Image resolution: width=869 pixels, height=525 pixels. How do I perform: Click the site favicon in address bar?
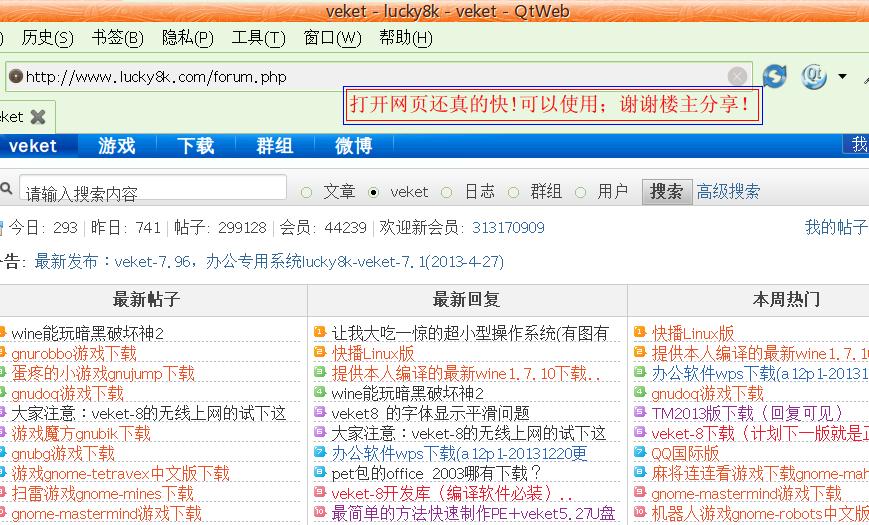point(16,76)
